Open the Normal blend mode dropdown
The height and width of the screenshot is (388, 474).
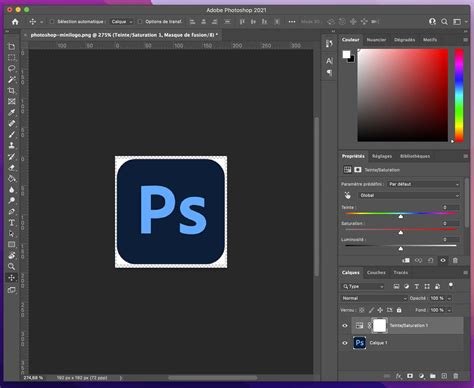tap(374, 298)
